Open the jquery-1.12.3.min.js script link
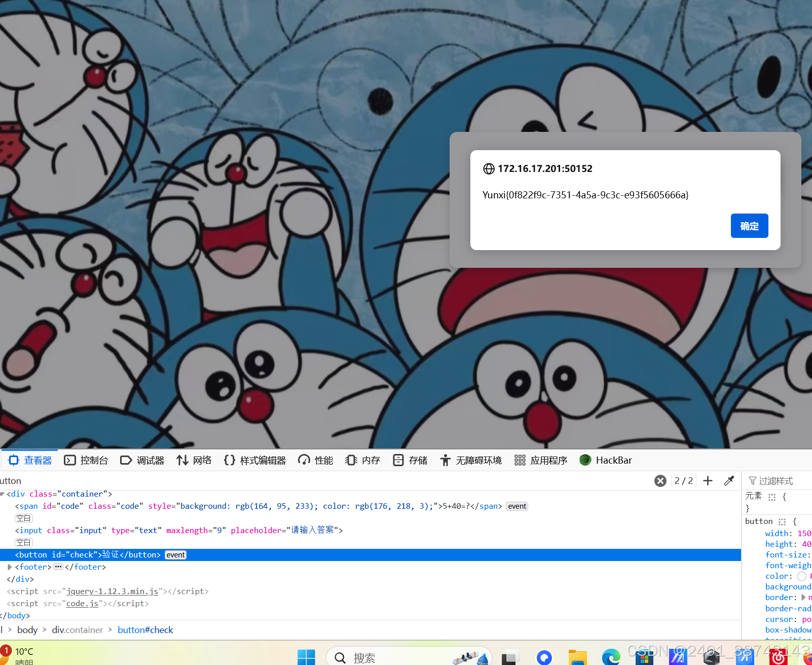This screenshot has width=812, height=665. [x=113, y=591]
